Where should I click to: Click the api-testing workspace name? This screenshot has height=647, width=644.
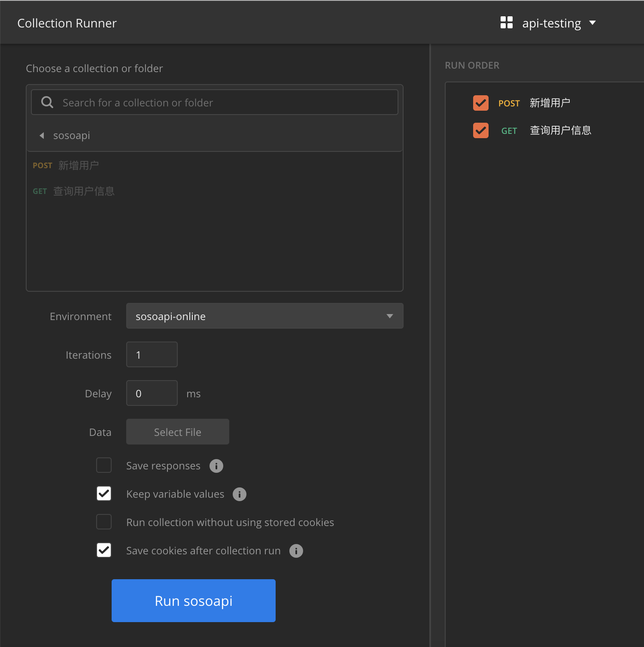(x=552, y=23)
